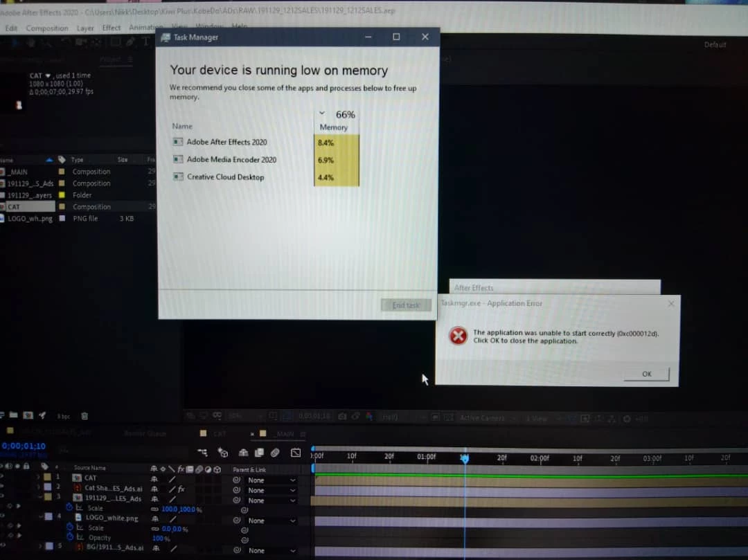Toggle quality switch on CAT layer
The width and height of the screenshot is (748, 560).
click(x=172, y=478)
